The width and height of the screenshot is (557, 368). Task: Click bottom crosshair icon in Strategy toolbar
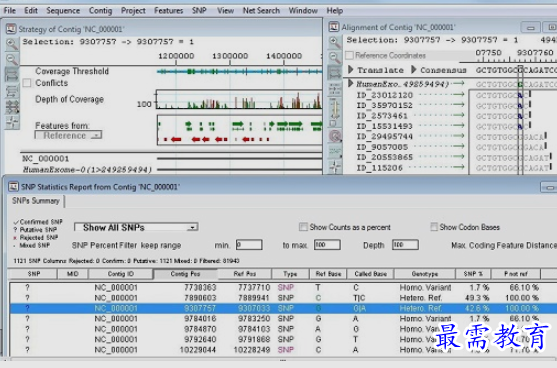12,122
